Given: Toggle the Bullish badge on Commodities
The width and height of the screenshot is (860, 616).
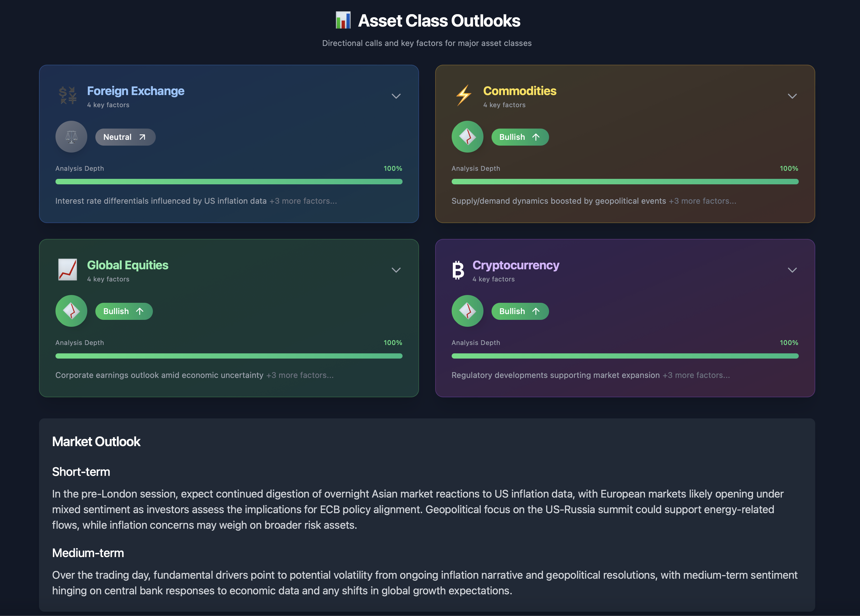Looking at the screenshot, I should (x=520, y=137).
